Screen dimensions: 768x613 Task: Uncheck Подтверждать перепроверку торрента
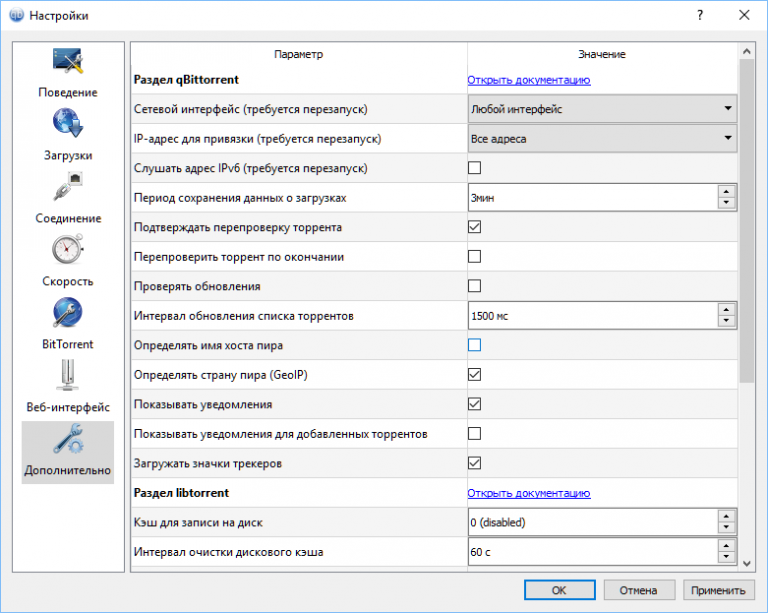click(x=475, y=228)
